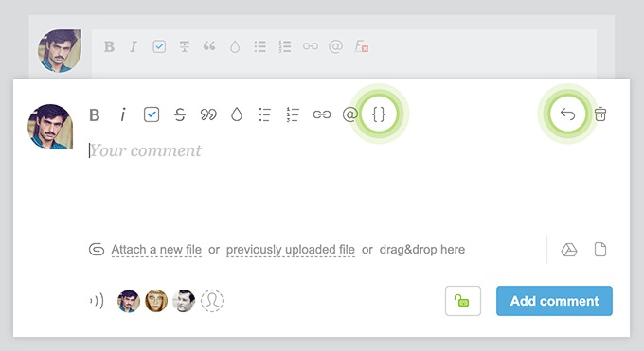644x351 pixels.
Task: Apply strikethrough formatting
Action: point(180,114)
